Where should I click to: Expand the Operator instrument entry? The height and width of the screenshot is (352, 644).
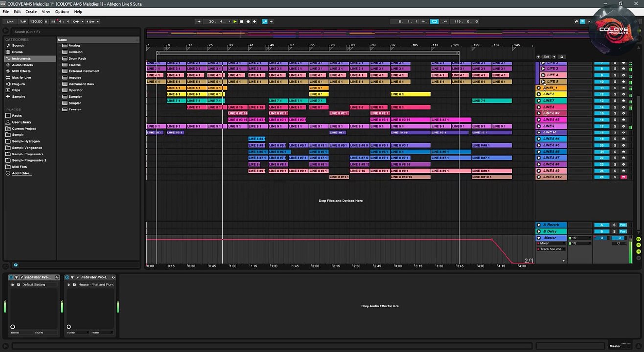pyautogui.click(x=60, y=90)
